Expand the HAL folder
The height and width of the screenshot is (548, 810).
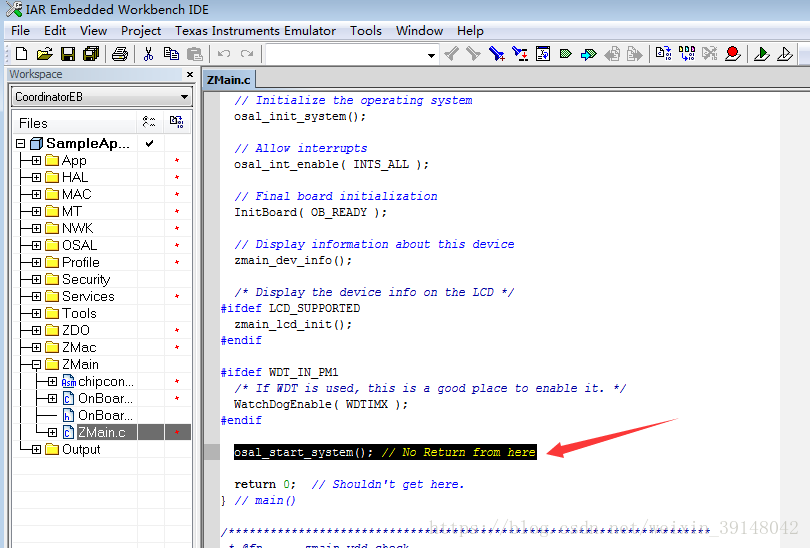pos(36,178)
